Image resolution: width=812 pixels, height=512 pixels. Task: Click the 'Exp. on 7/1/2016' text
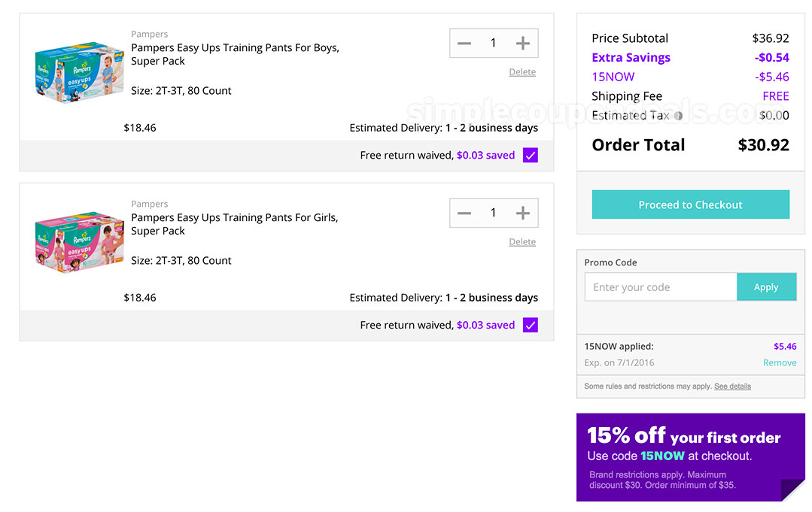tap(619, 362)
